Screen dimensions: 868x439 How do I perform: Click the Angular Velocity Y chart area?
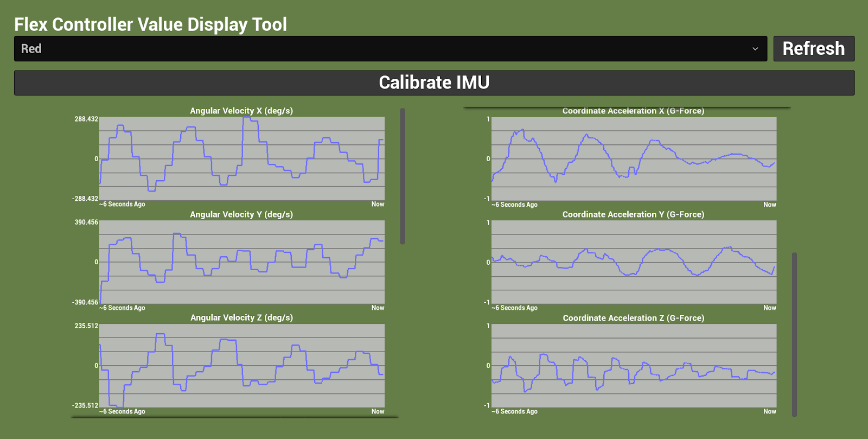pyautogui.click(x=242, y=262)
